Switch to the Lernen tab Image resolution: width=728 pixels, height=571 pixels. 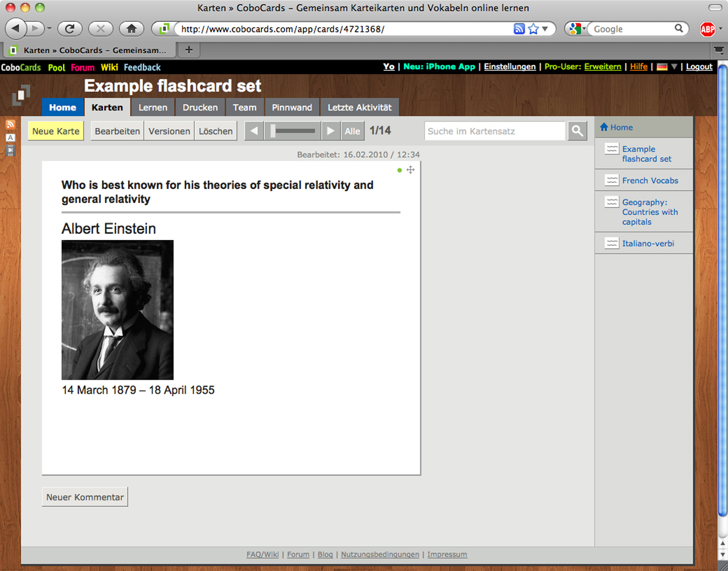(153, 107)
